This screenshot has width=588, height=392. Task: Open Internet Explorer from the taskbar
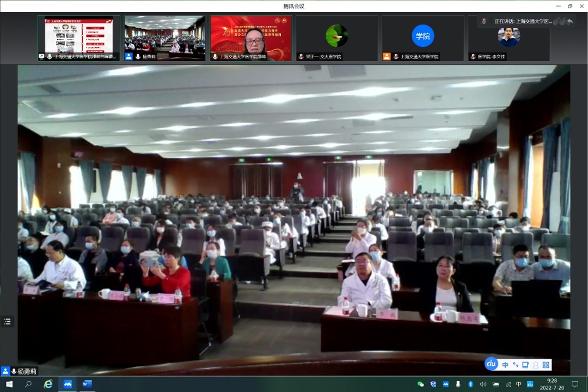point(48,384)
